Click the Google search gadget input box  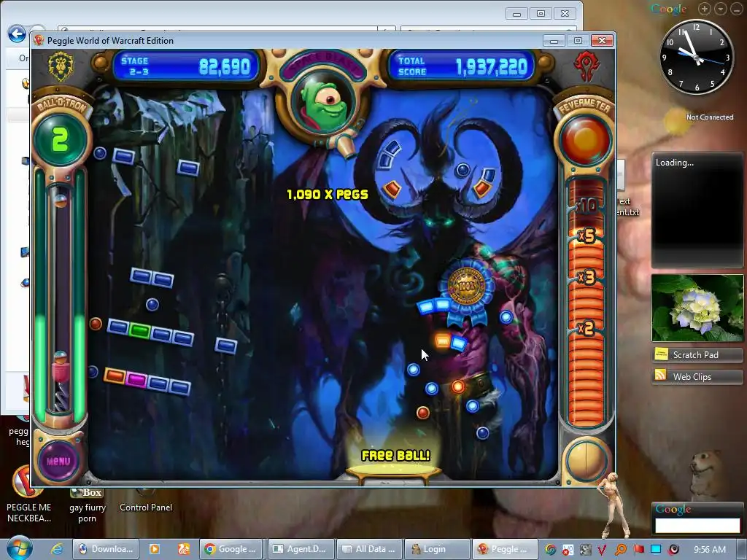pyautogui.click(x=697, y=525)
